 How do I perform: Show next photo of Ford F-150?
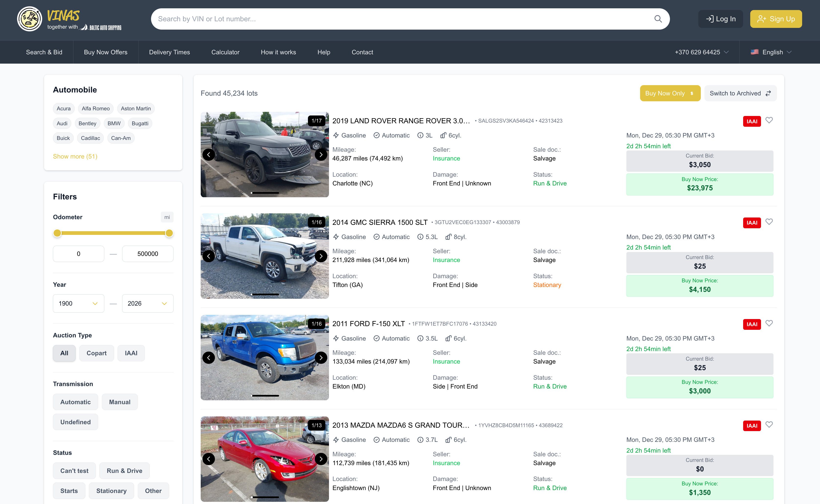coord(321,358)
